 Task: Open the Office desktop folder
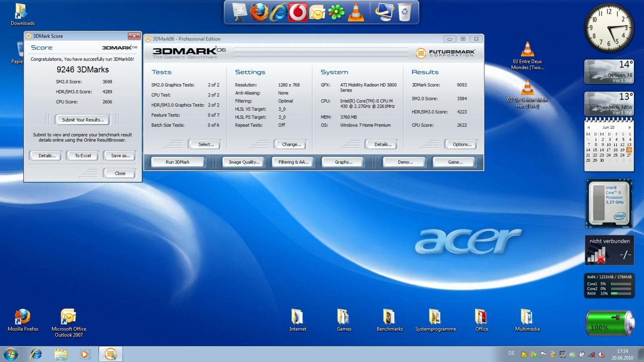tap(481, 321)
